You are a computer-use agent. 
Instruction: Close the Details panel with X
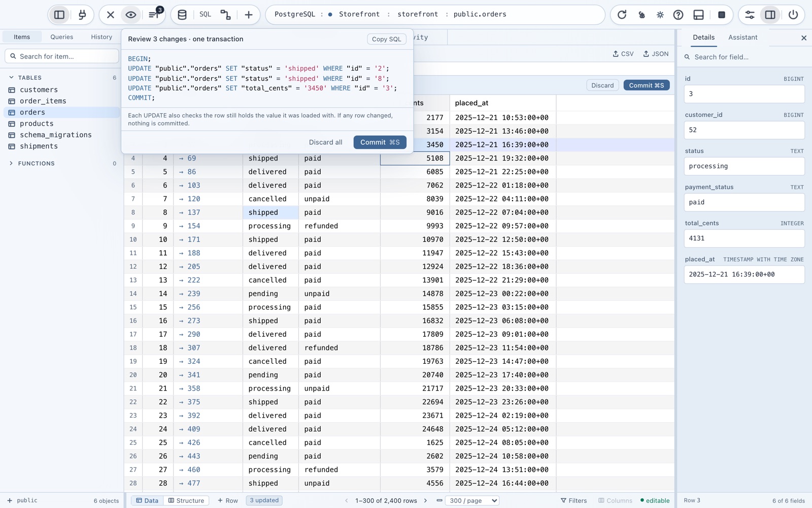point(804,38)
